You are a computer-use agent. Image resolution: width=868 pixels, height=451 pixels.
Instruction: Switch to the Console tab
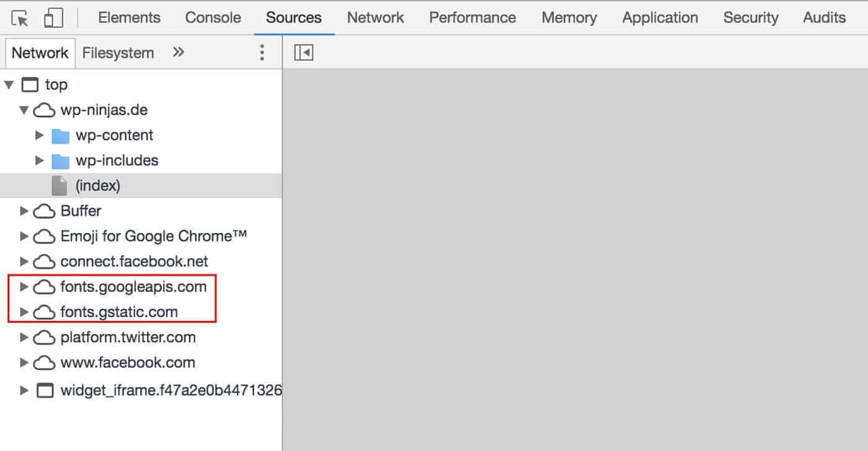coord(213,18)
